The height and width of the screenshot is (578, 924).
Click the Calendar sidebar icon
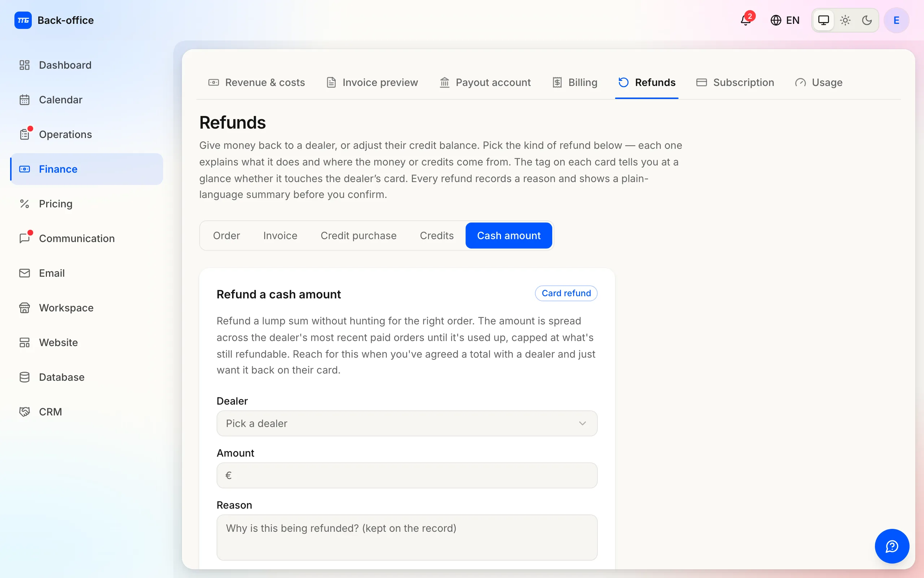25,100
